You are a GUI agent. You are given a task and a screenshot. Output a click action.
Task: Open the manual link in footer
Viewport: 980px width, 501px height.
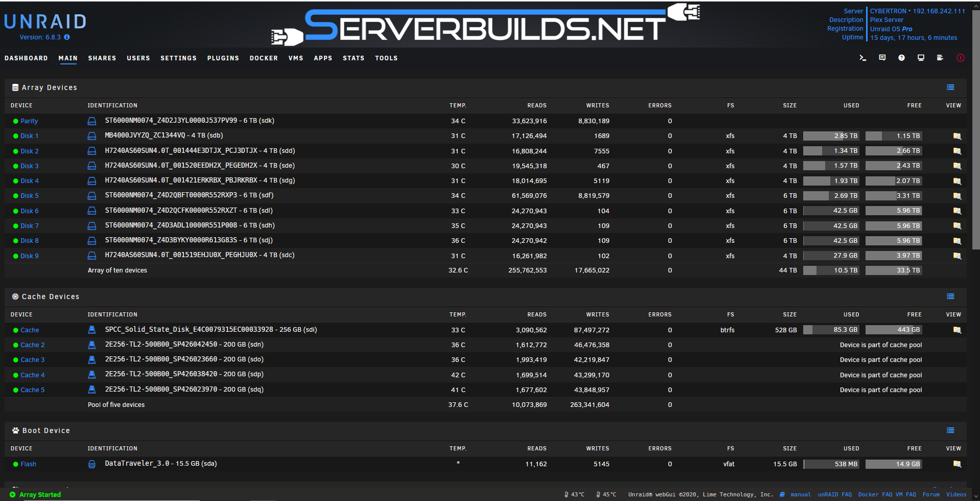(x=801, y=494)
